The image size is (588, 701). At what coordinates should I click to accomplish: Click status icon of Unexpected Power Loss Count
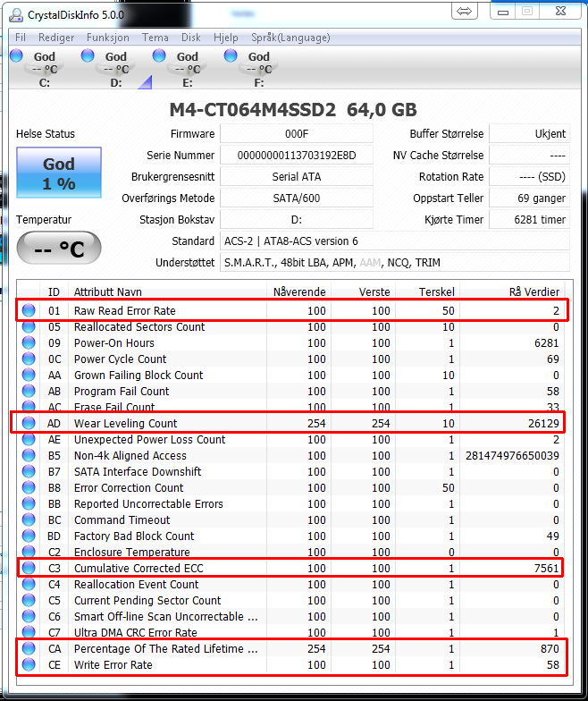tap(29, 439)
